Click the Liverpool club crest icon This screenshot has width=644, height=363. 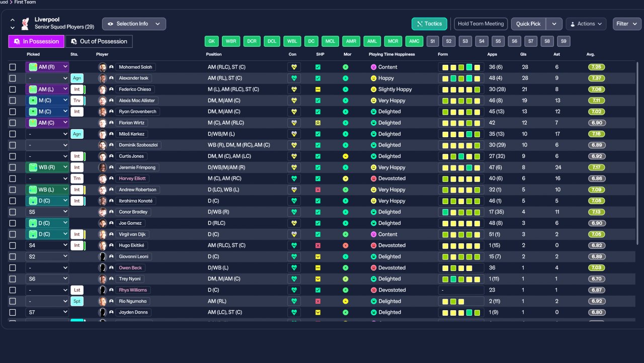tap(25, 23)
